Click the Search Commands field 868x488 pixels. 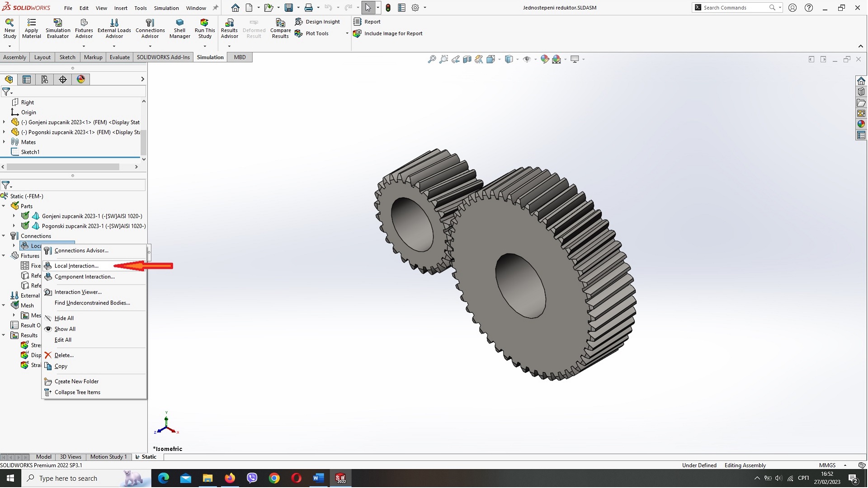click(x=736, y=8)
